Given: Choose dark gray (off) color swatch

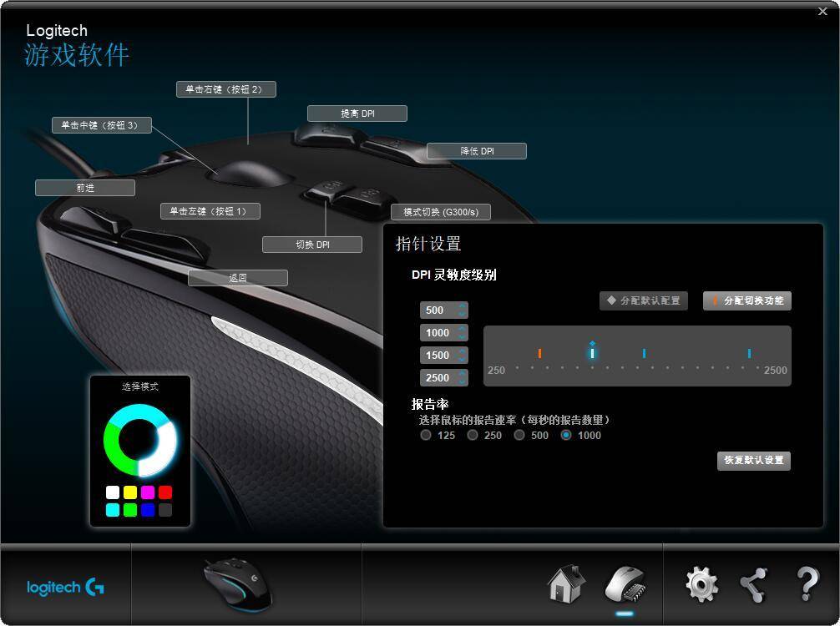Looking at the screenshot, I should (x=165, y=510).
